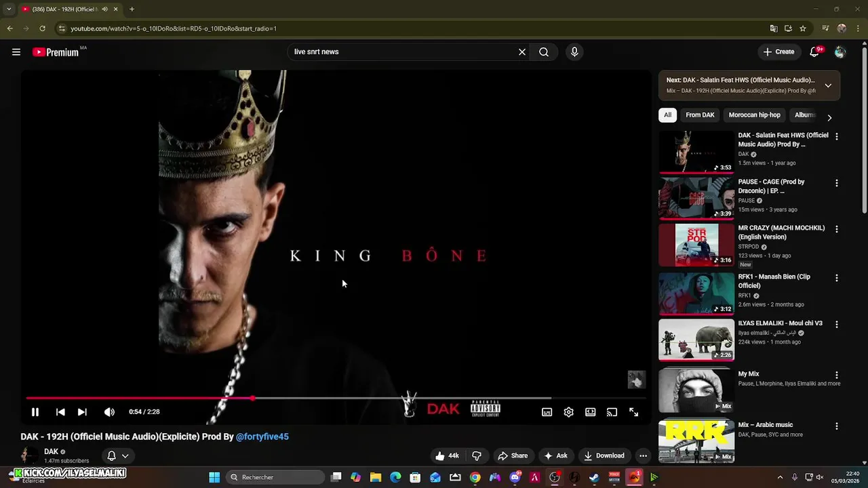Open Steam from the taskbar
Viewport: 868px width, 488px height.
click(x=594, y=477)
